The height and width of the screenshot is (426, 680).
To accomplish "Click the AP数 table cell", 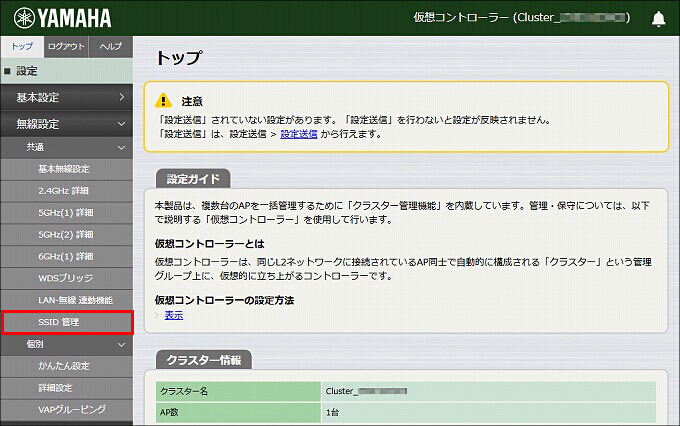I will [x=238, y=413].
